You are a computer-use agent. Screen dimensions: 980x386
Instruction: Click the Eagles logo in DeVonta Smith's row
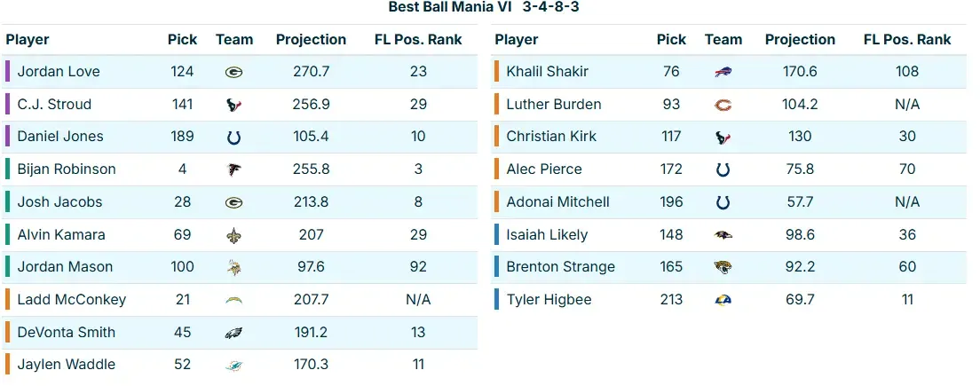click(234, 333)
